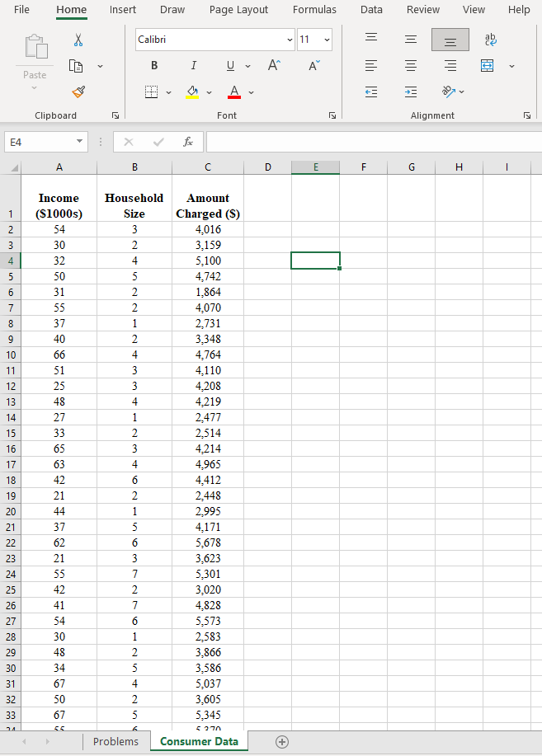The width and height of the screenshot is (542, 756).
Task: Select column header G
Action: (411, 167)
